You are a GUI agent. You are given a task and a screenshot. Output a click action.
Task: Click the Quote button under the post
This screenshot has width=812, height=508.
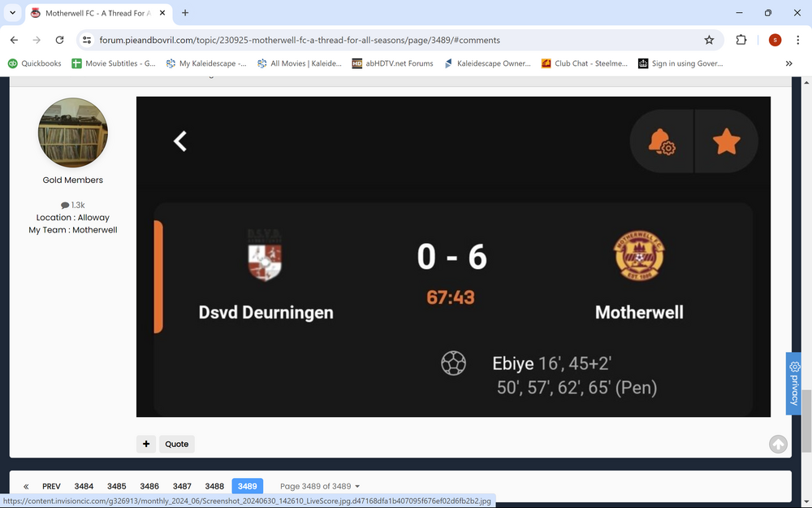coord(176,444)
